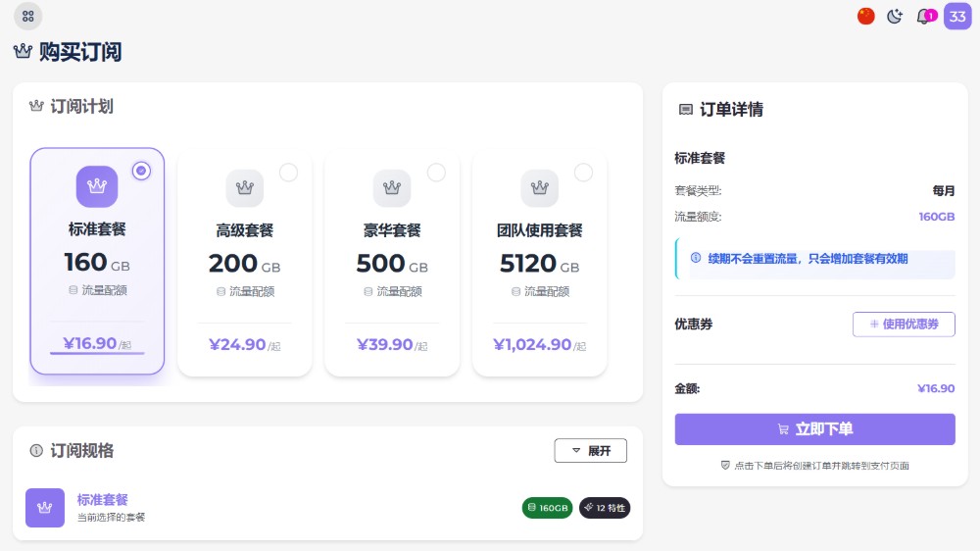
Task: Click the ¥1,024.90 team plan price
Action: point(532,344)
